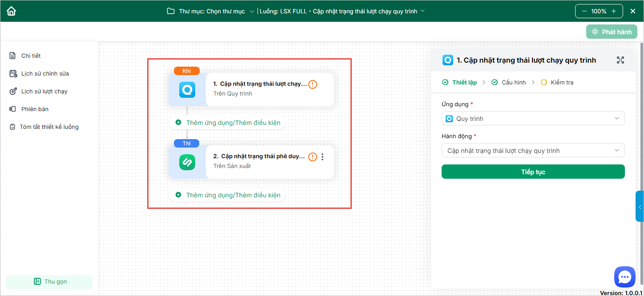Image resolution: width=644 pixels, height=296 pixels.
Task: Switch to the Cấu hình step tab
Action: pos(508,82)
